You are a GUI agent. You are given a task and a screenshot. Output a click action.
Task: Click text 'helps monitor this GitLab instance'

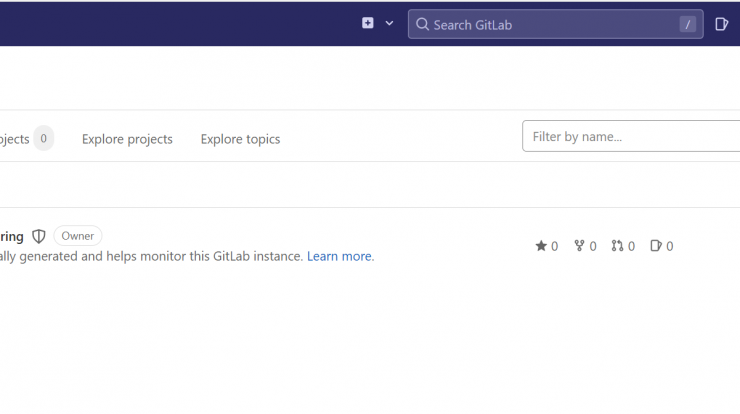pyautogui.click(x=204, y=256)
